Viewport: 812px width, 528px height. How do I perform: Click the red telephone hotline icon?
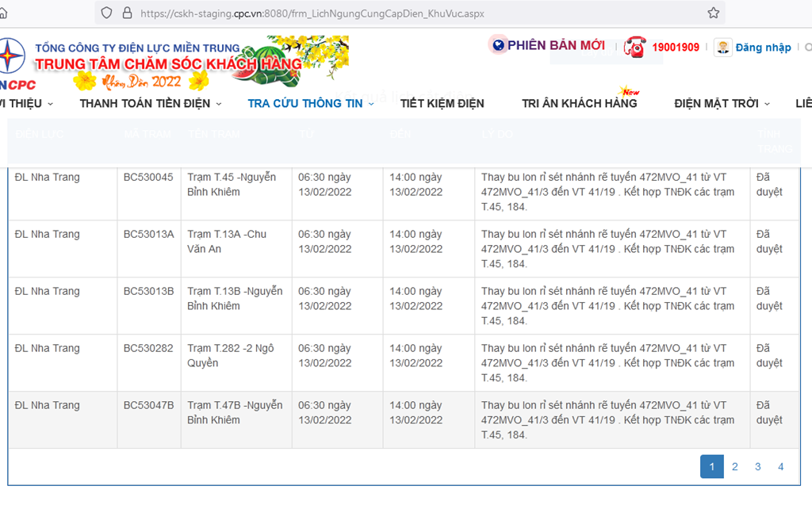tap(634, 47)
